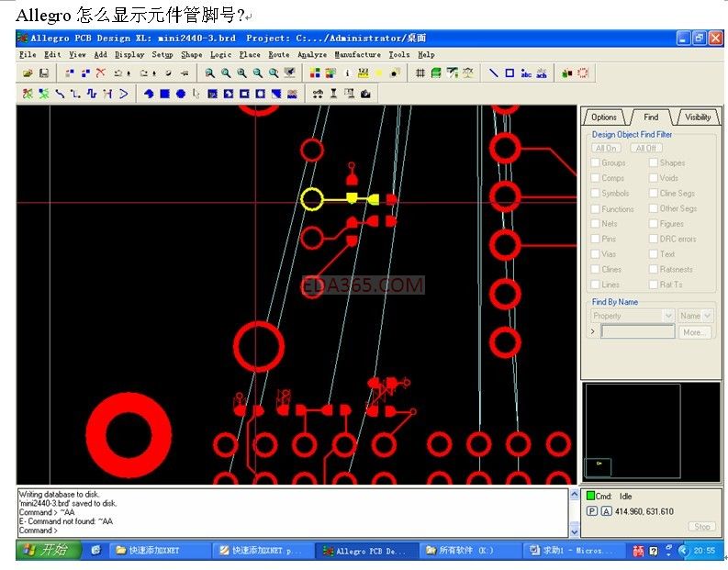Screen dimensions: 728x570
Task: Select the Add Rectangle tool icon
Action: point(510,73)
